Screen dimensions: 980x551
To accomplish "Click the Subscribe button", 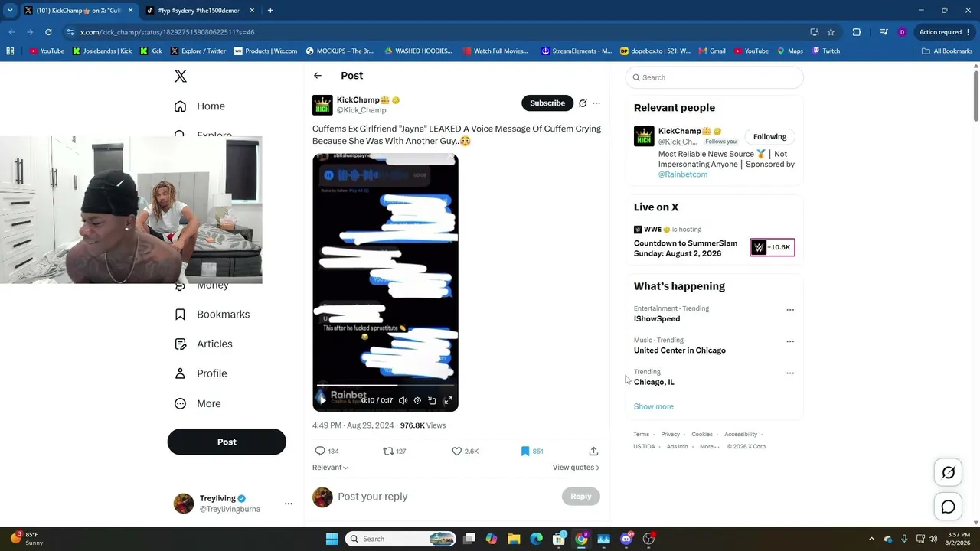I will 547,103.
